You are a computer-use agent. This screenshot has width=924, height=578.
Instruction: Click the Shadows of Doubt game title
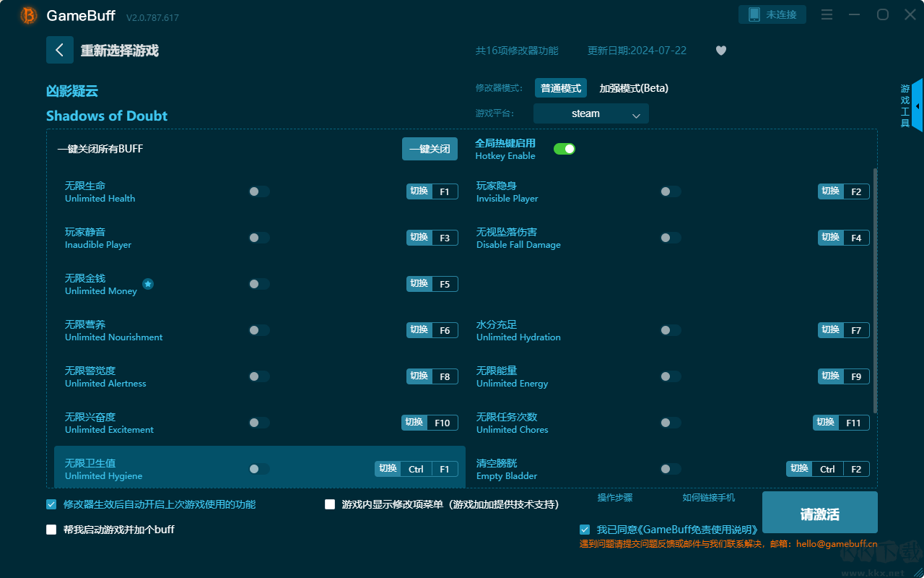[x=107, y=116]
